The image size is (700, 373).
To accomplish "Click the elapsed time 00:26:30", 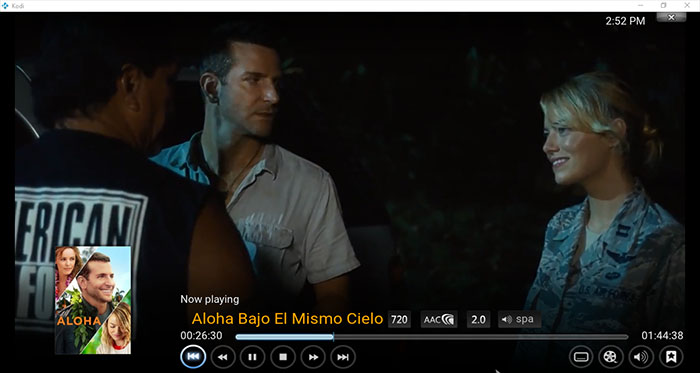I will 201,336.
